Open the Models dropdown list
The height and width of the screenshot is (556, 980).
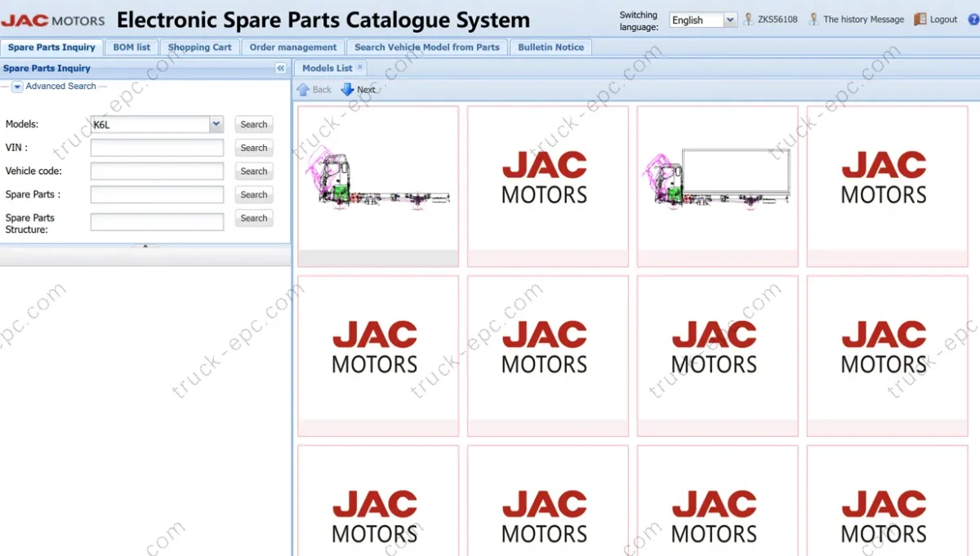click(x=216, y=124)
